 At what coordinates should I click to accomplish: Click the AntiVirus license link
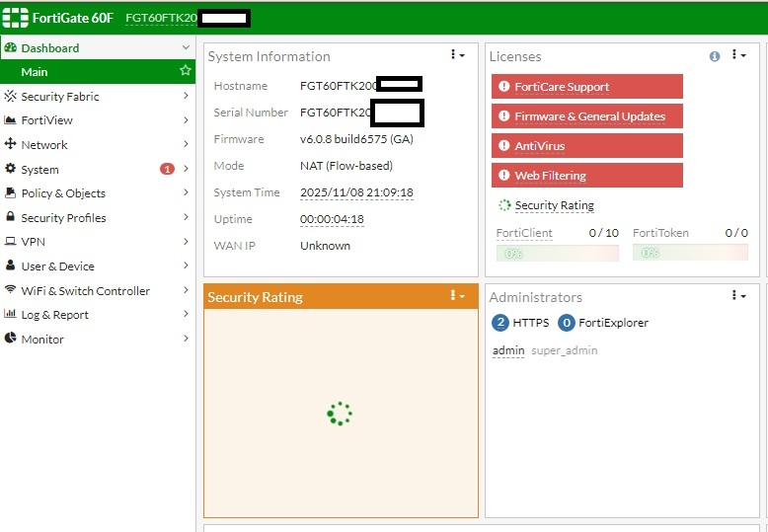tap(540, 146)
